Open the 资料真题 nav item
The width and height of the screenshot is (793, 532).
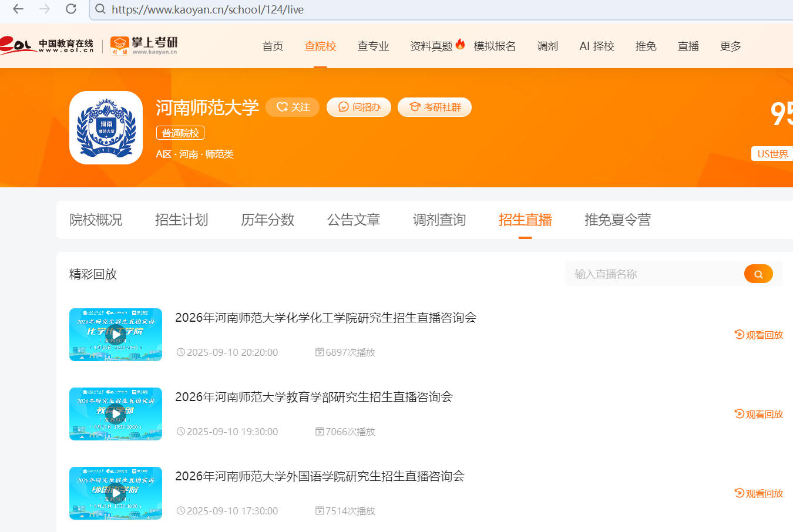431,46
